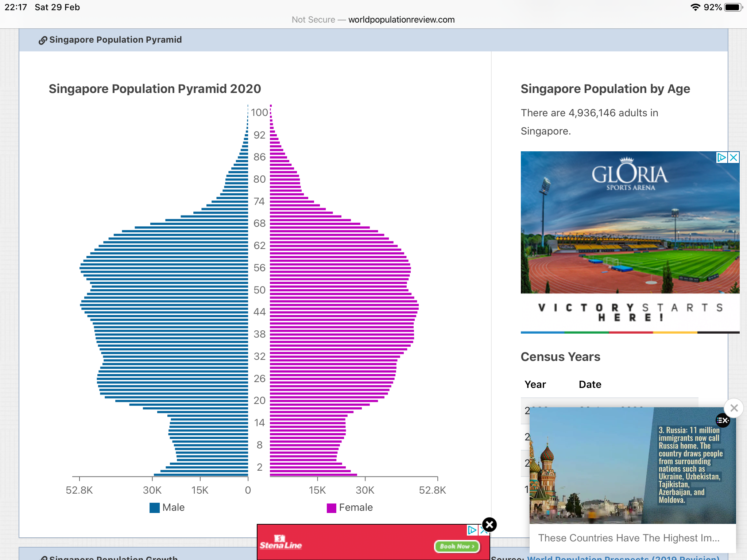Open the Gloria Sports Arena stadium image
Viewport: 747px width, 560px height.
630,233
